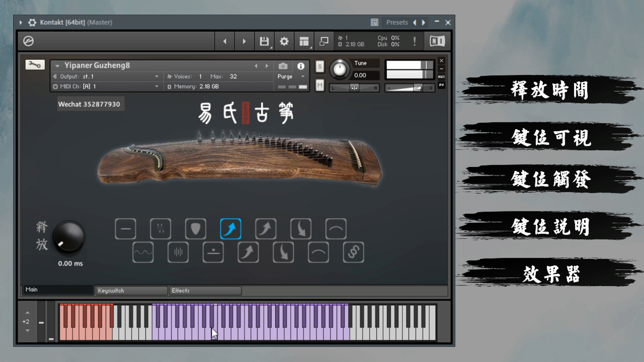Click the volume plus button
Image resolution: width=644 pixels, height=362 pixels.
(x=431, y=88)
